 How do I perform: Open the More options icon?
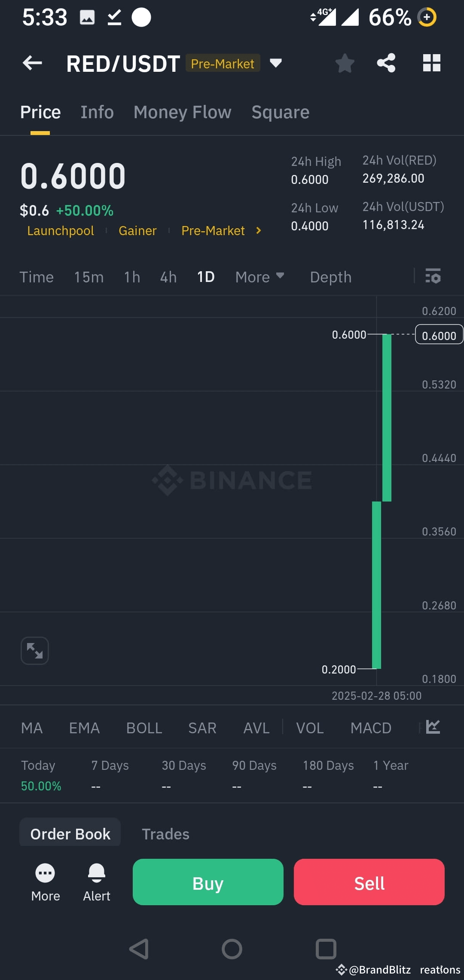coord(46,882)
